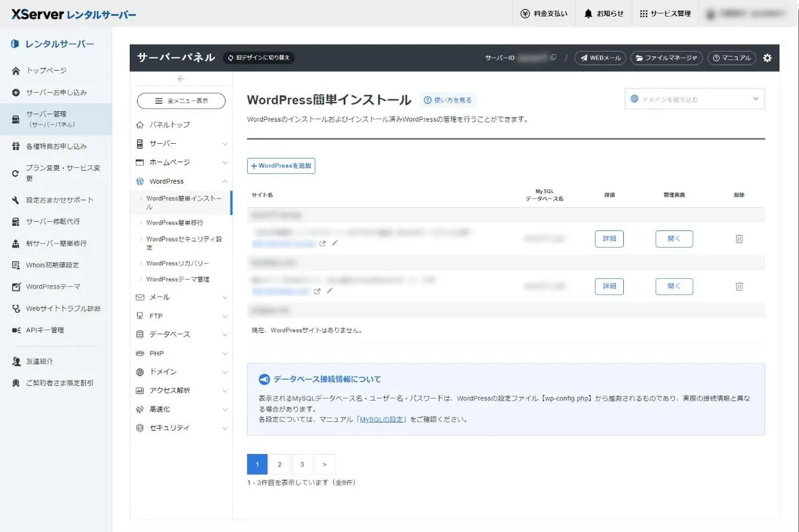
Task: Open ご契約者さま限定割引 sidebar item
Action: [56, 384]
